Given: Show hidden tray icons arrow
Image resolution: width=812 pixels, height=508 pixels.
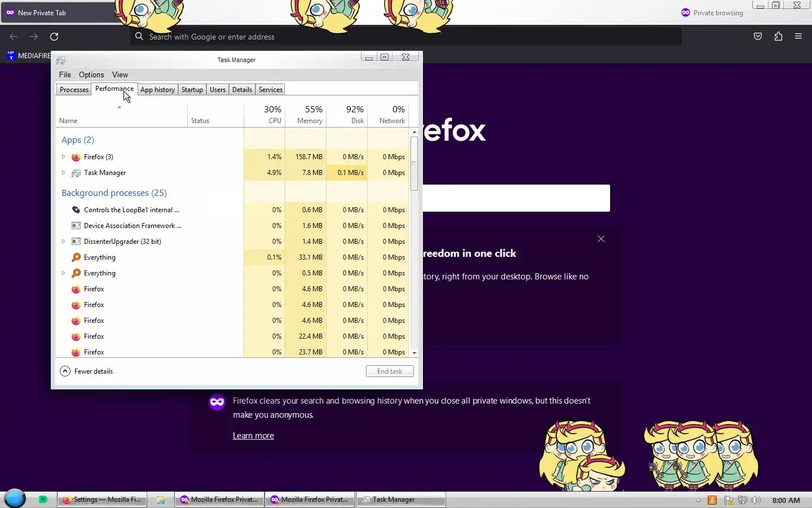Looking at the screenshot, I should coord(698,500).
